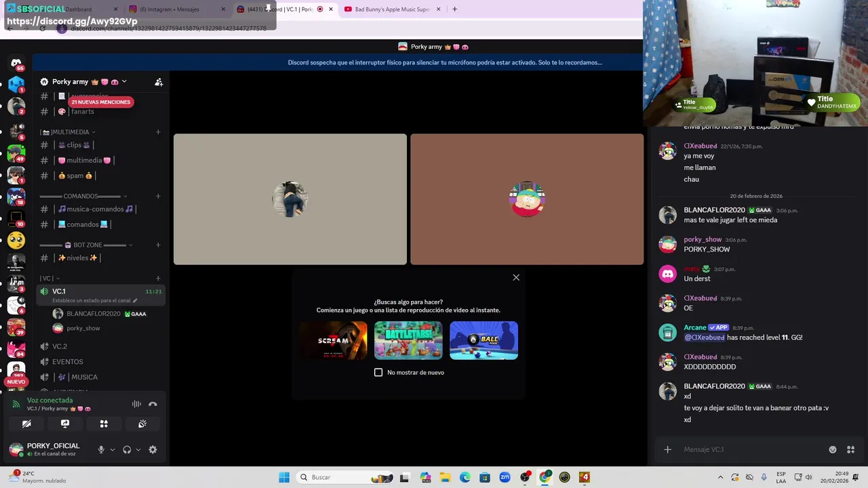
Task: Open the comandos channel
Action: [x=102, y=224]
